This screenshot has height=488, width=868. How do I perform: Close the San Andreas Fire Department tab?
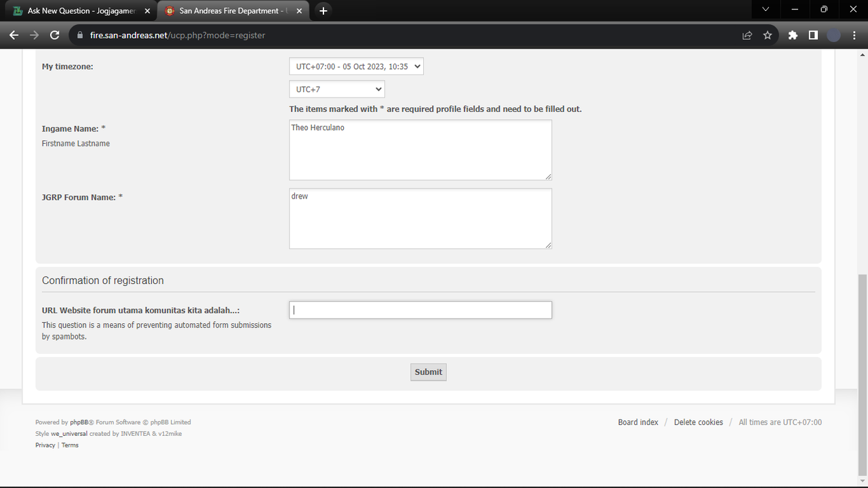pyautogui.click(x=299, y=11)
